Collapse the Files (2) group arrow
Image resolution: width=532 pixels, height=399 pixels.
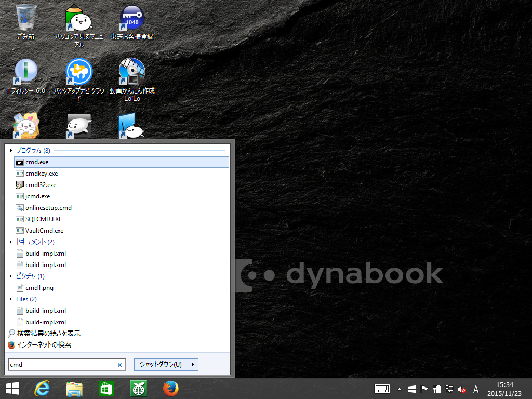(11, 299)
